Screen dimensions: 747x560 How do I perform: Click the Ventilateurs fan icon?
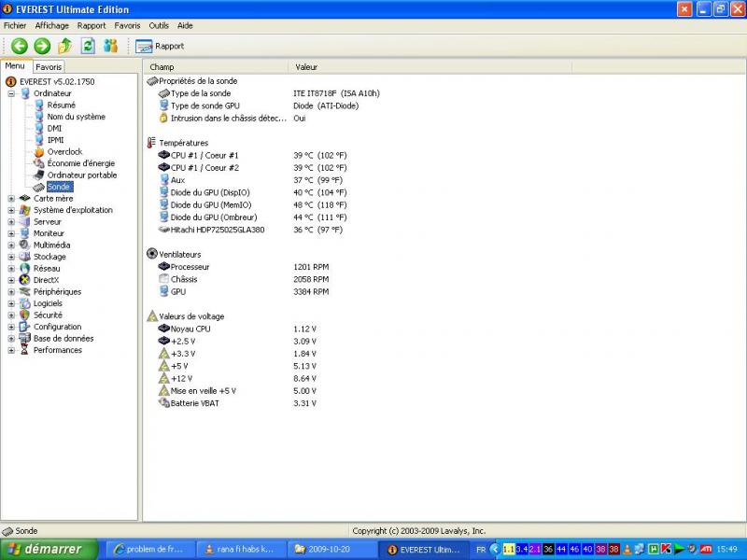pyautogui.click(x=152, y=254)
